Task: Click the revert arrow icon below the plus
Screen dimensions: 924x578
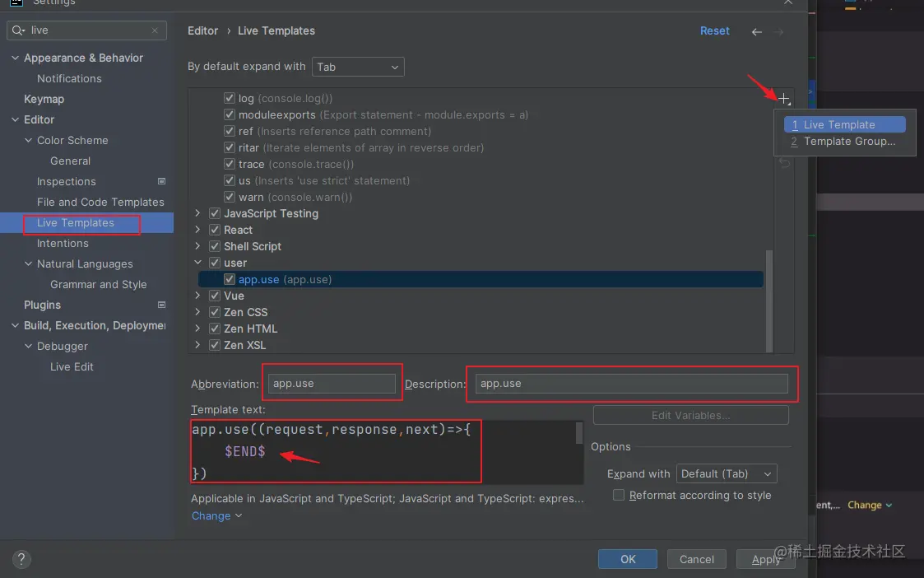Action: (784, 163)
